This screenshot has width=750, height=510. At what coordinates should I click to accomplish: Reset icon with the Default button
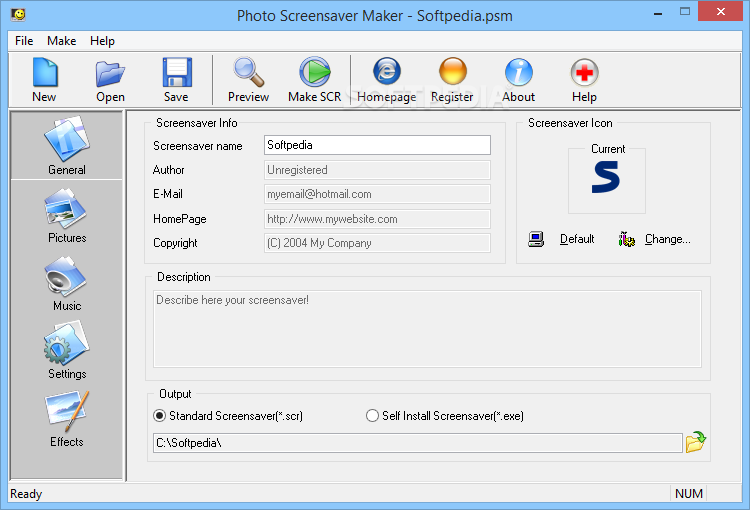pos(562,239)
